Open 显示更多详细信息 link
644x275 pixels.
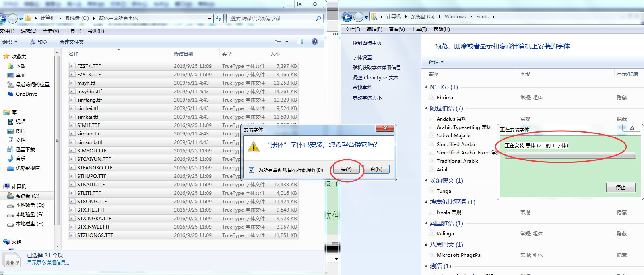point(48,263)
